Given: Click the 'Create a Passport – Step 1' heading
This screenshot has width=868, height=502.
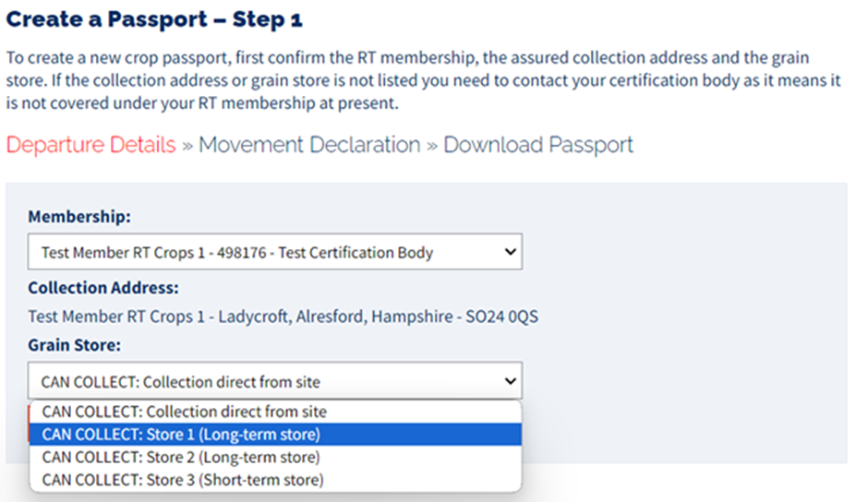Looking at the screenshot, I should pos(154,18).
